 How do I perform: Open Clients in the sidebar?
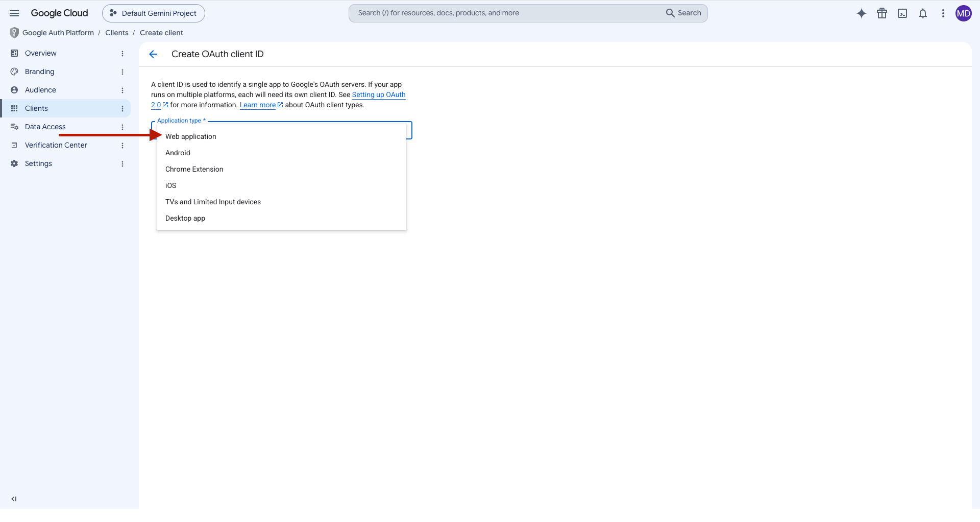65,108
